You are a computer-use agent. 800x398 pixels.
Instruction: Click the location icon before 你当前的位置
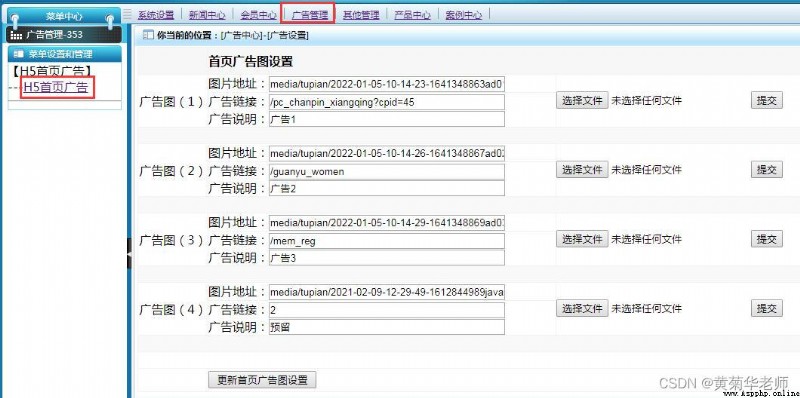(x=147, y=35)
